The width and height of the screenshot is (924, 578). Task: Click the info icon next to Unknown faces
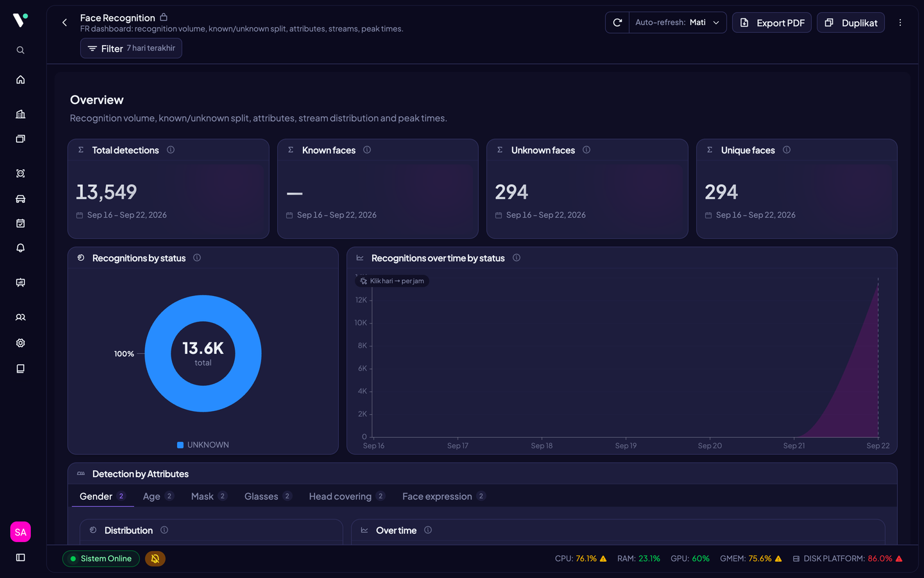pyautogui.click(x=586, y=150)
